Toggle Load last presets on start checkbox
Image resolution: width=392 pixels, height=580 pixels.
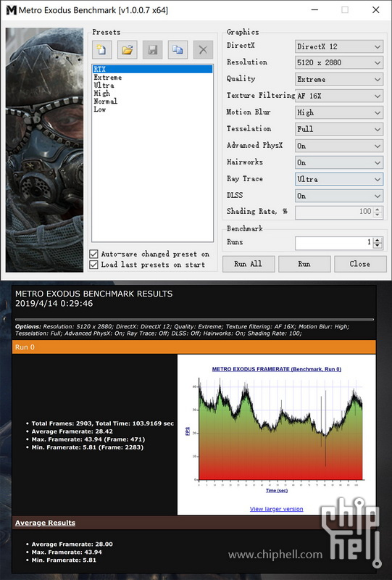(x=94, y=265)
